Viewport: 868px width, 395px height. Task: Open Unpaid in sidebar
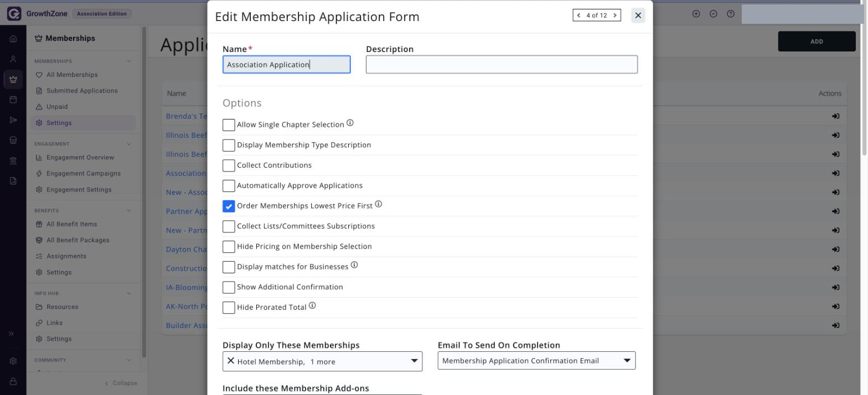pos(57,107)
